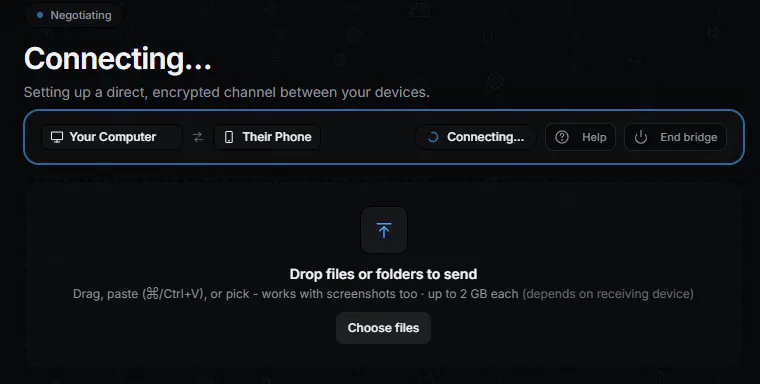Screen dimensions: 760x384
Task: Click the monitor icon beside Your Computer
Action: point(57,137)
